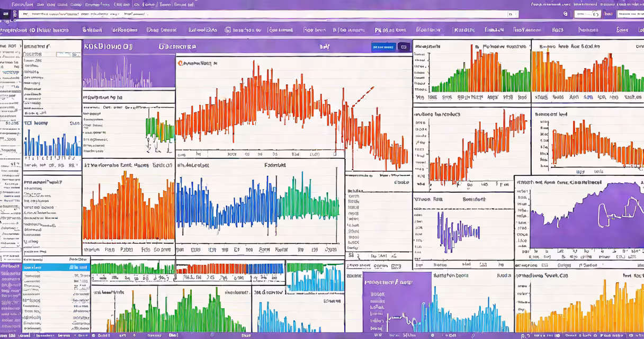
Task: Click the red and blue striped strip above bottom charts
Action: point(230,269)
